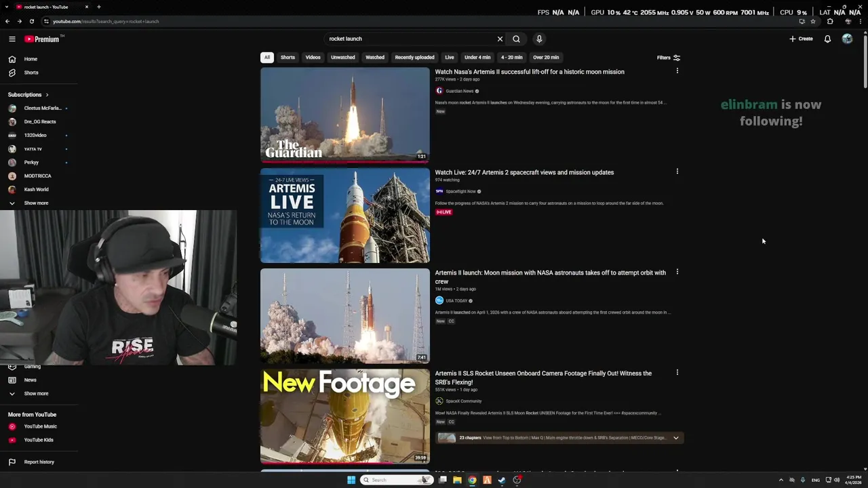868x488 pixels.
Task: Open the notifications bell
Action: (827, 39)
